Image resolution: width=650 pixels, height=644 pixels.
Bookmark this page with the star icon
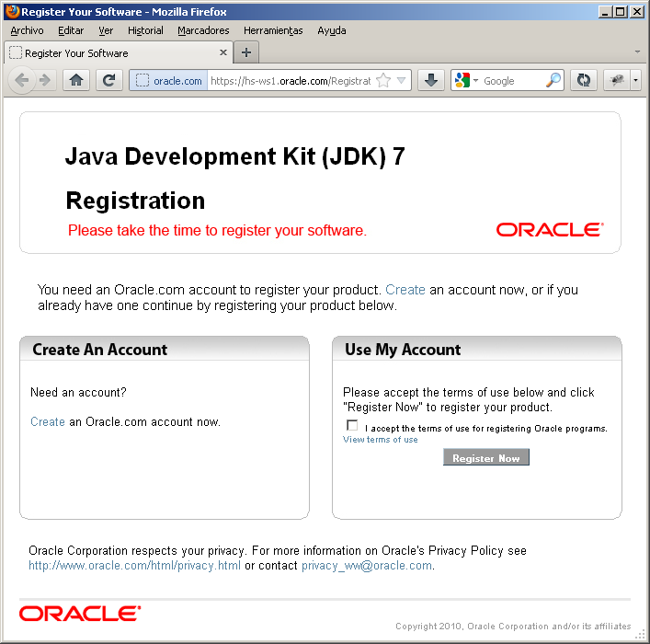383,81
